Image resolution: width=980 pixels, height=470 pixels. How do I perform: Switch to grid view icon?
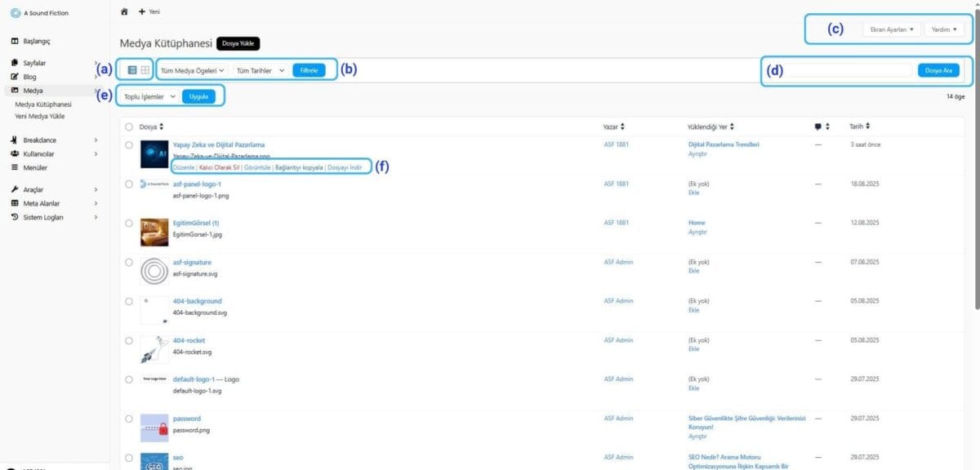pos(145,70)
